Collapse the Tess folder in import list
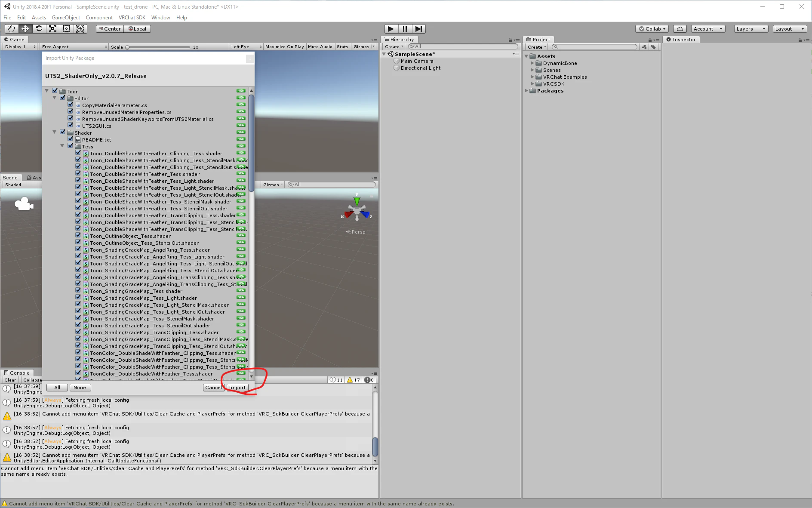Image resolution: width=812 pixels, height=508 pixels. (62, 146)
